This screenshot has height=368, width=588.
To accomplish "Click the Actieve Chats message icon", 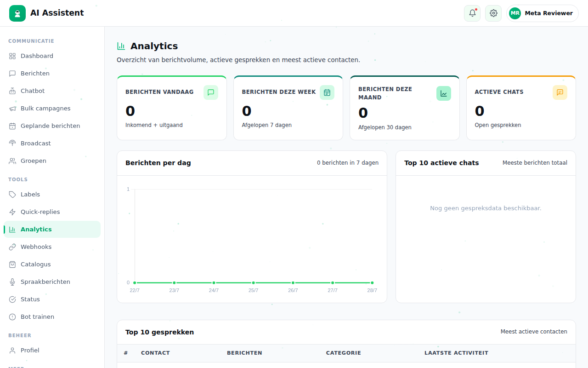I will click(x=560, y=92).
